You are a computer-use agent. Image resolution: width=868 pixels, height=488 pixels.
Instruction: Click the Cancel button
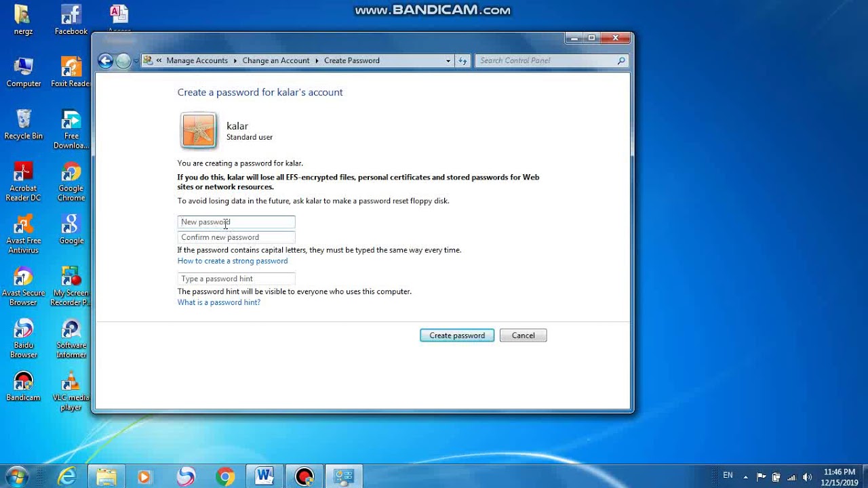pyautogui.click(x=523, y=335)
